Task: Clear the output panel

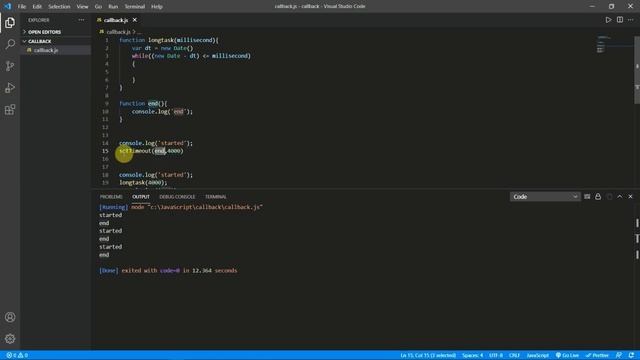Action: (x=587, y=197)
